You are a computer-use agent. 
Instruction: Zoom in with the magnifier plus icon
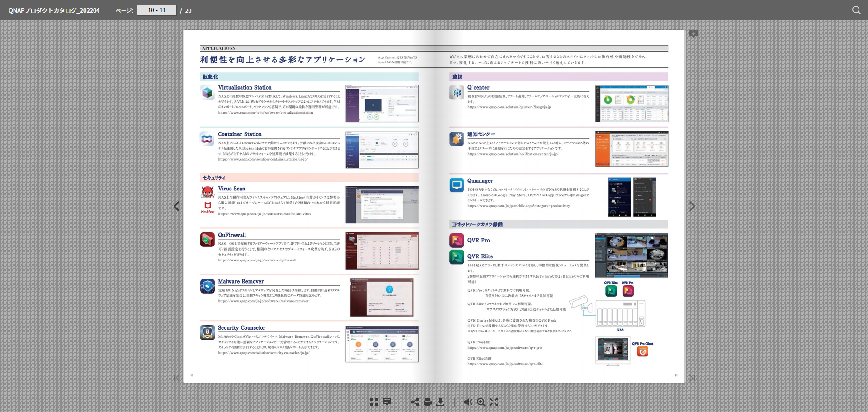(481, 402)
